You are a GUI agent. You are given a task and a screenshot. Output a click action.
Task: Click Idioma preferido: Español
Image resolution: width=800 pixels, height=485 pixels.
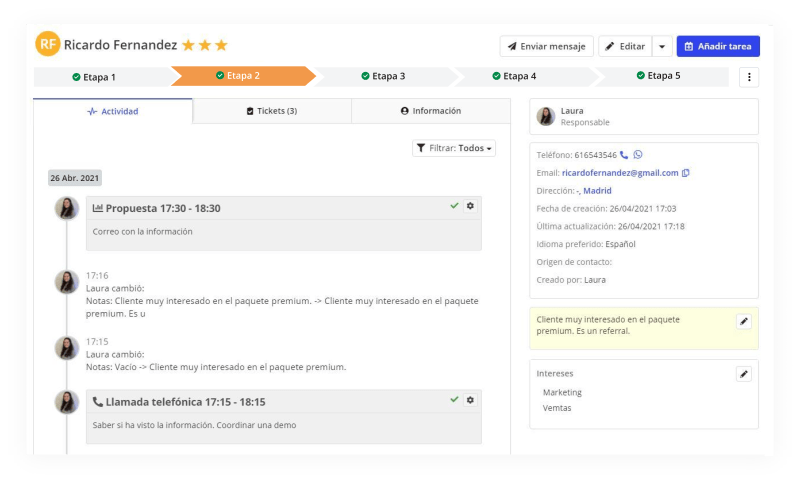[586, 244]
